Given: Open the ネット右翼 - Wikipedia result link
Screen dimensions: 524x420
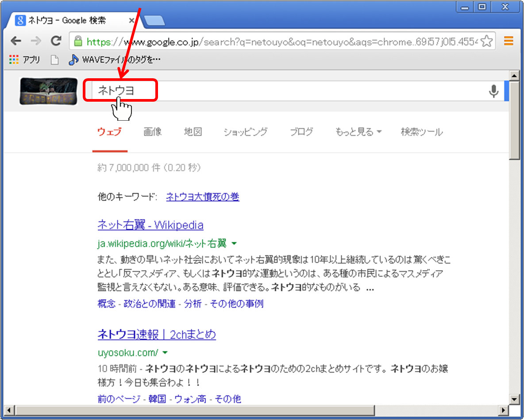Looking at the screenshot, I should (x=150, y=225).
